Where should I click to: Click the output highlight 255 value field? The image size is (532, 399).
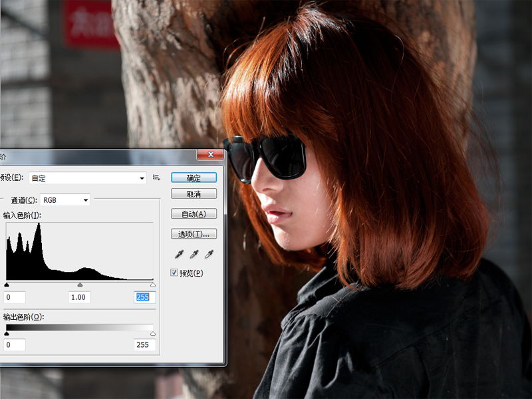pyautogui.click(x=144, y=345)
